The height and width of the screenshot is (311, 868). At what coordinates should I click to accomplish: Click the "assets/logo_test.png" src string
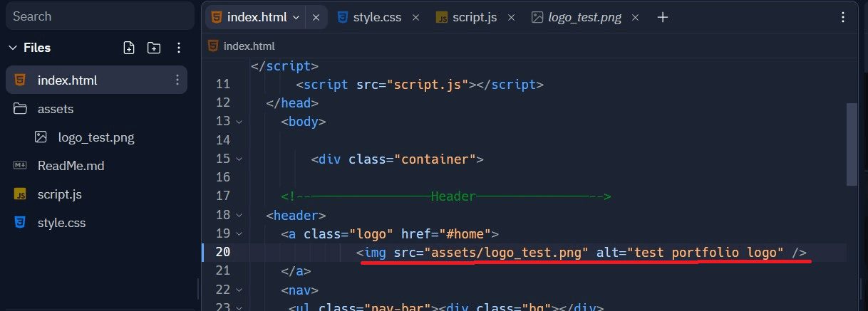[507, 252]
